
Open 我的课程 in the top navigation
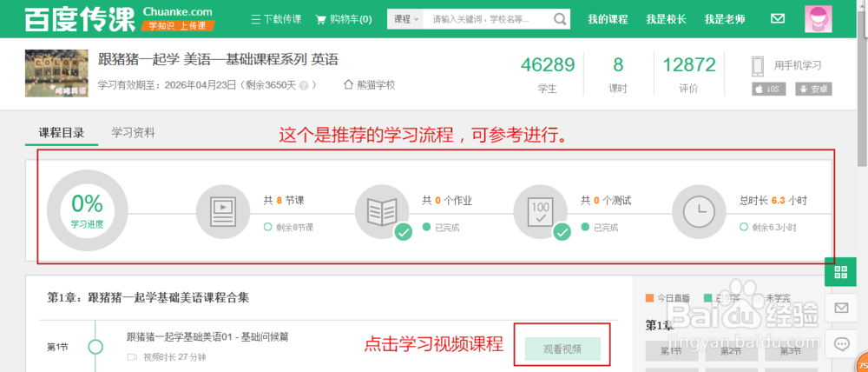[x=608, y=19]
